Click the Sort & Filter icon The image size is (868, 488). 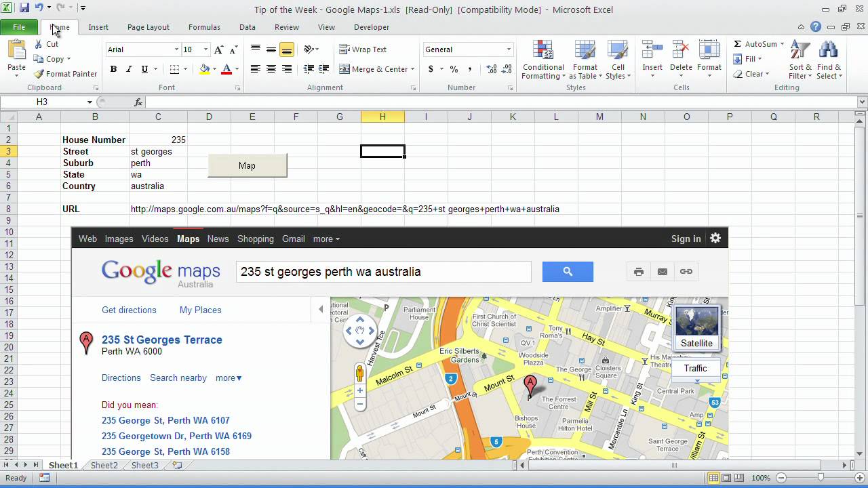coord(800,51)
